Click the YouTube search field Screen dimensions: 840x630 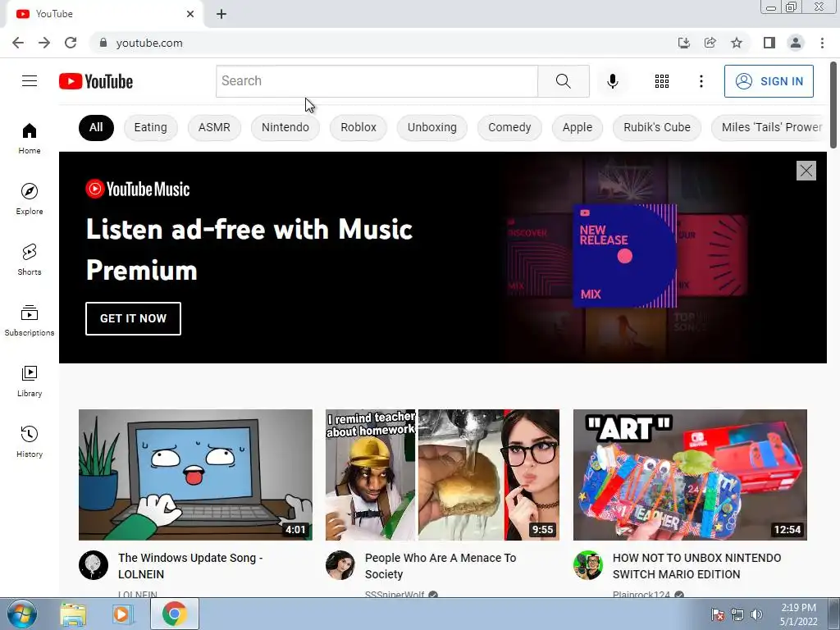(377, 81)
